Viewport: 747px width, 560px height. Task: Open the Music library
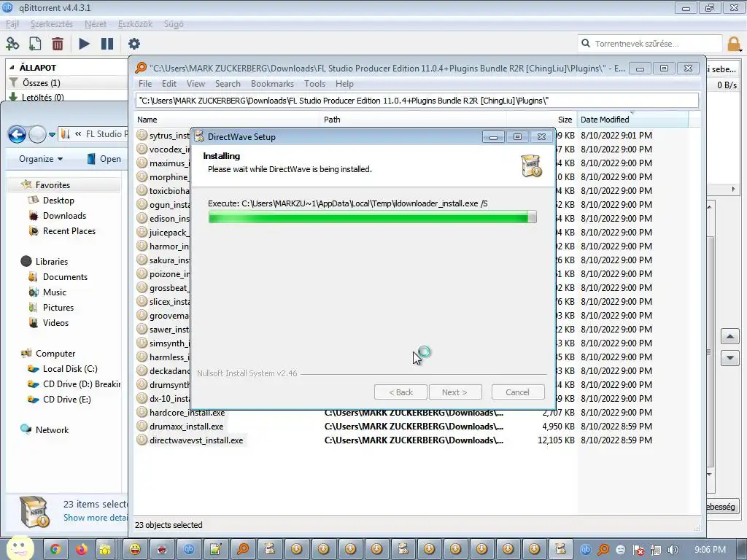click(x=54, y=292)
